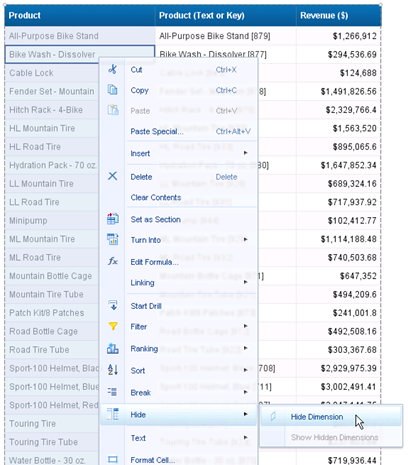Click the $1,266,912 revenue value
This screenshot has height=465, width=408.
(x=354, y=36)
